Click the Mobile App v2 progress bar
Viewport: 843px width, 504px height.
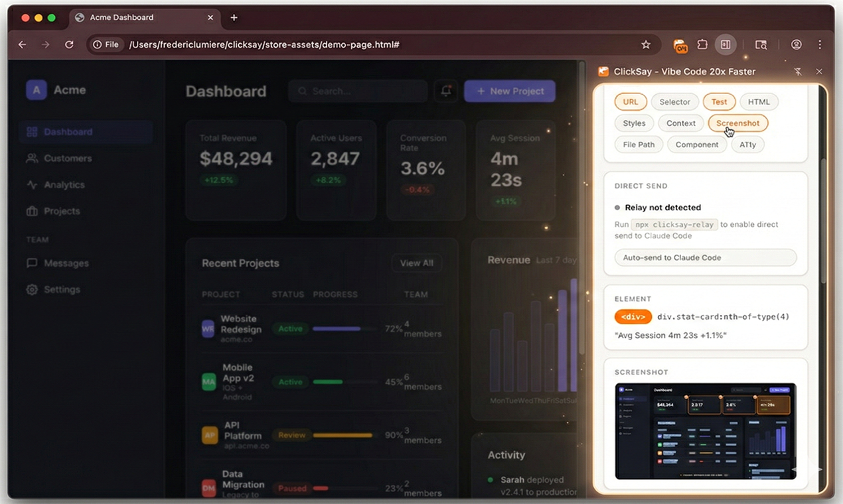coord(345,382)
